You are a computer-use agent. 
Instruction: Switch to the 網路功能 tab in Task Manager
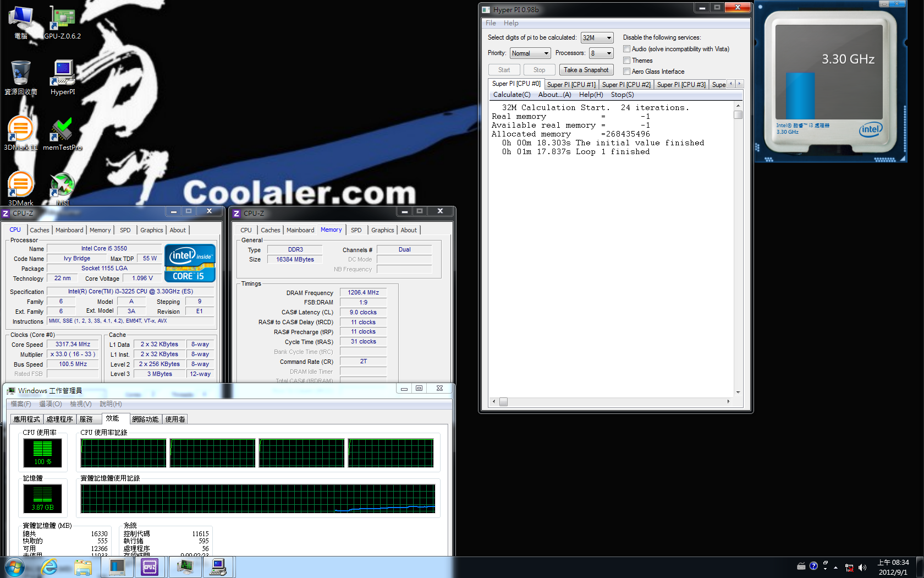coord(145,419)
